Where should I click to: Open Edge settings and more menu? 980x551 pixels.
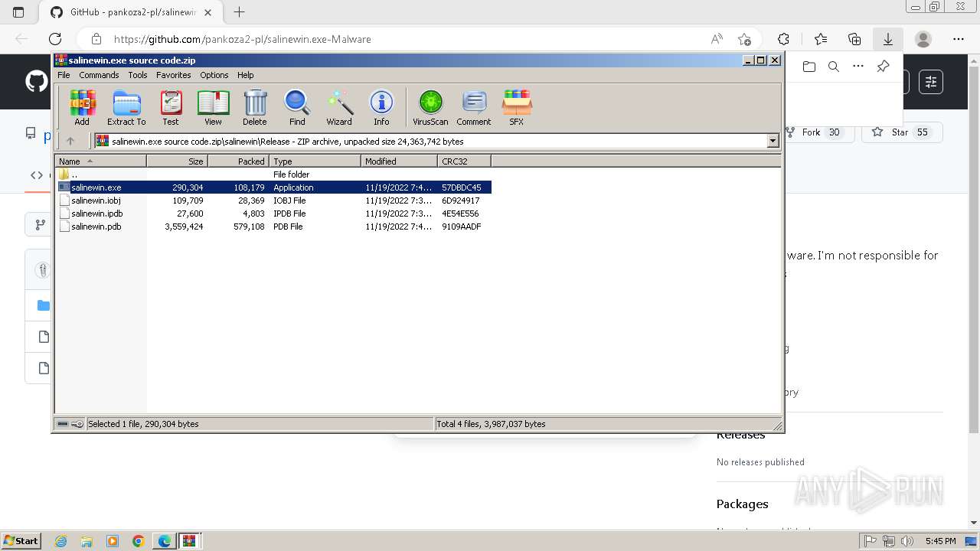(x=959, y=39)
